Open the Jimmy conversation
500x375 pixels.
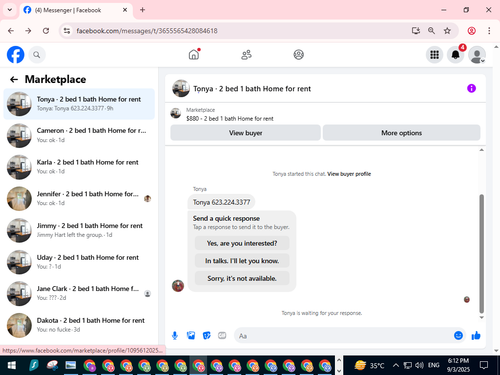point(79,230)
